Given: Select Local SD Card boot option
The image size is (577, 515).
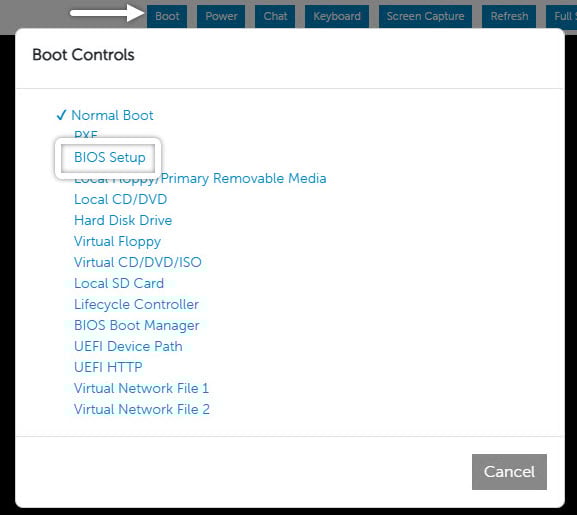Looking at the screenshot, I should (x=119, y=283).
